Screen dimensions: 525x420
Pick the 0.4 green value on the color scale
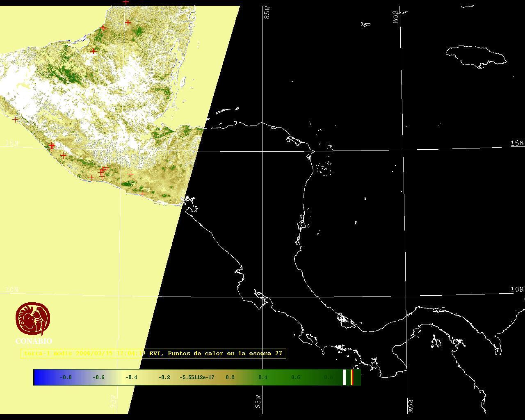pos(262,377)
